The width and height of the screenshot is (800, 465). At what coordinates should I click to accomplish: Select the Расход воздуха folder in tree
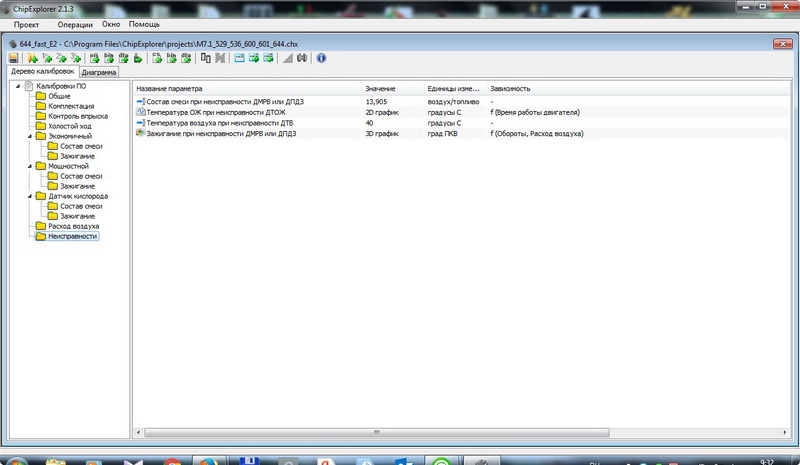[73, 226]
